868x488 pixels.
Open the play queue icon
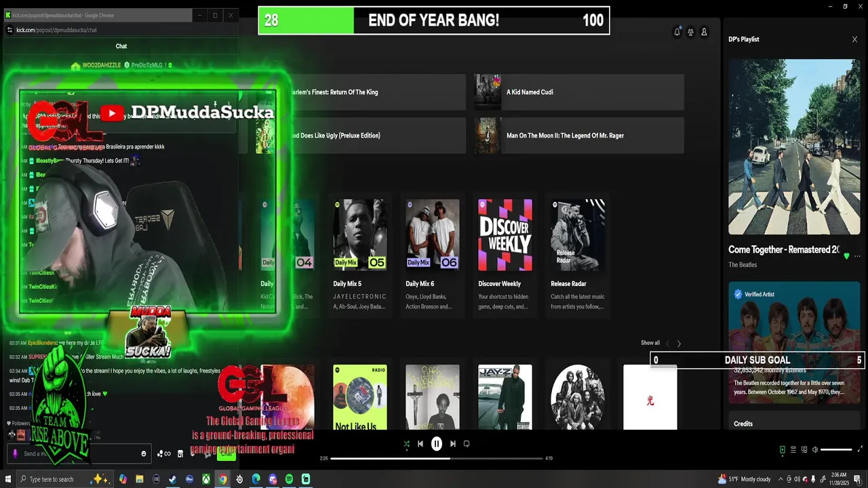[793, 449]
